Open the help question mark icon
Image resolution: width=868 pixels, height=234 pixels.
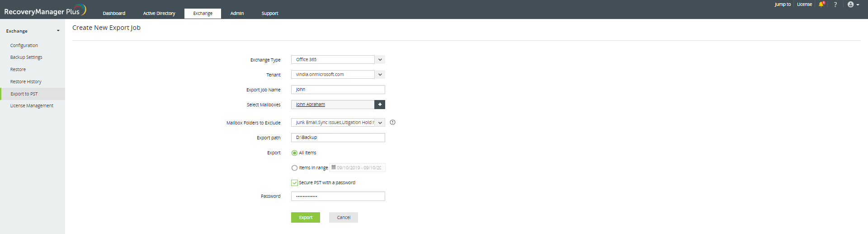[x=835, y=5]
